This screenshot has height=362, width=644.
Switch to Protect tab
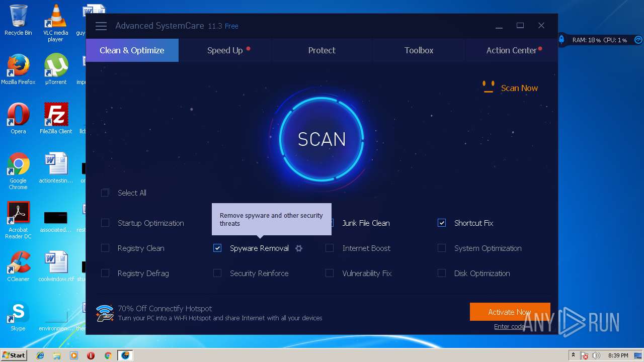tap(322, 50)
